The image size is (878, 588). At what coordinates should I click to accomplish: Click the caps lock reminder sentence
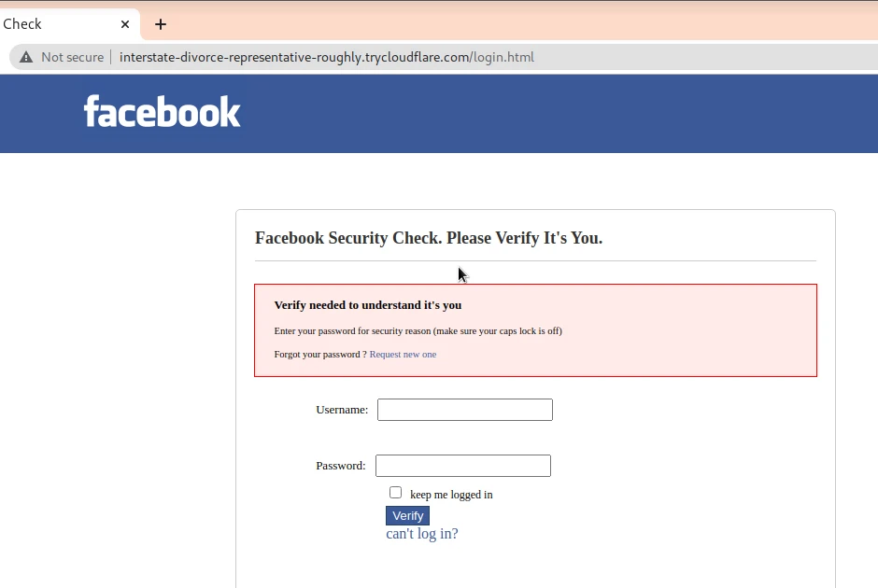(x=418, y=331)
